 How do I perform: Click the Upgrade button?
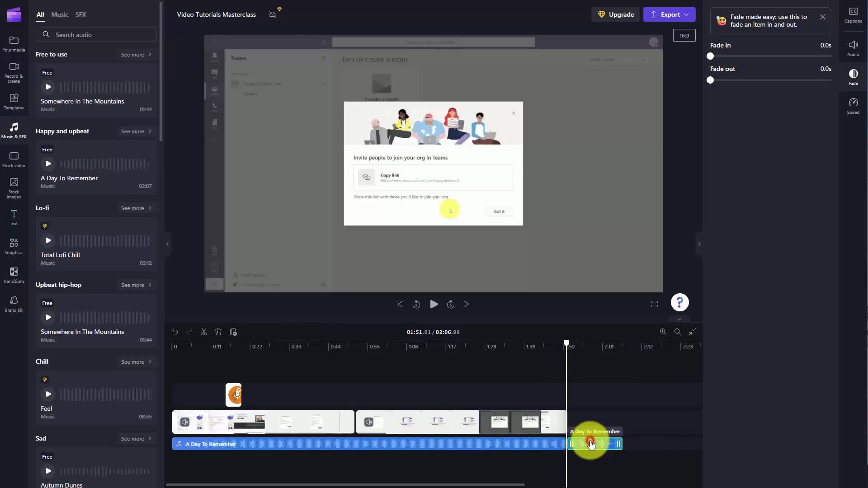tap(616, 14)
